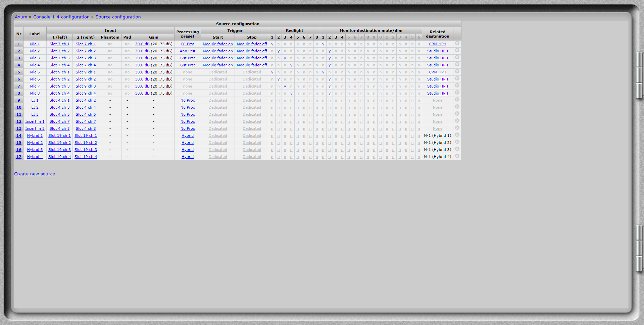This screenshot has width=644, height=325.
Task: Open Console 1-4 configuration breadcrumb
Action: [61, 17]
